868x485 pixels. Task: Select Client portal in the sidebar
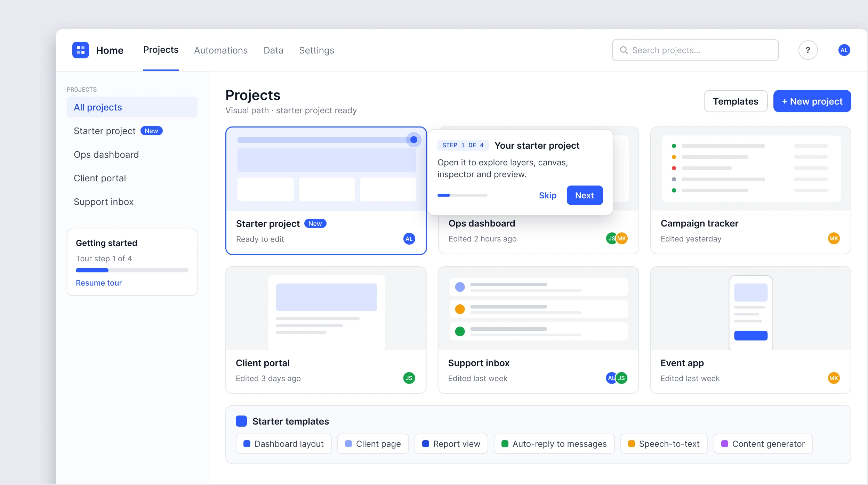coord(132,178)
